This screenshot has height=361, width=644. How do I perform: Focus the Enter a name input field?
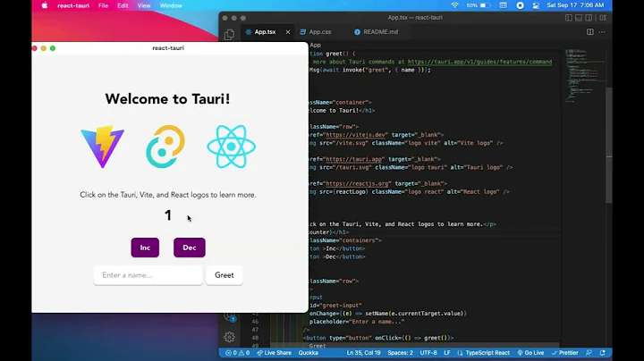pos(148,275)
